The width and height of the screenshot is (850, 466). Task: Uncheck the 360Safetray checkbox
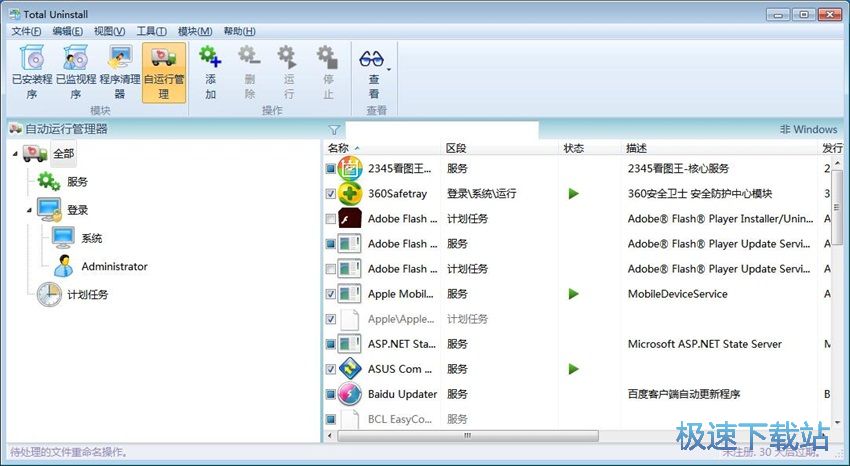[331, 193]
